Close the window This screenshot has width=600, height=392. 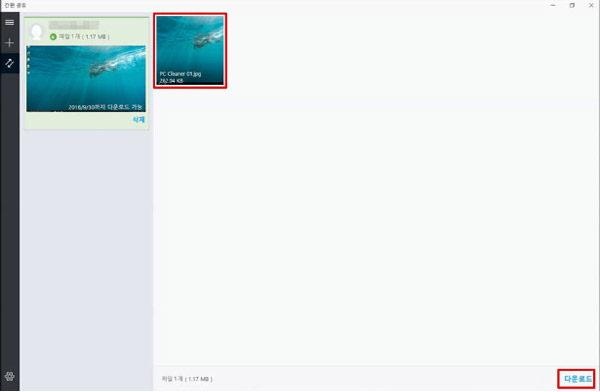pos(591,5)
